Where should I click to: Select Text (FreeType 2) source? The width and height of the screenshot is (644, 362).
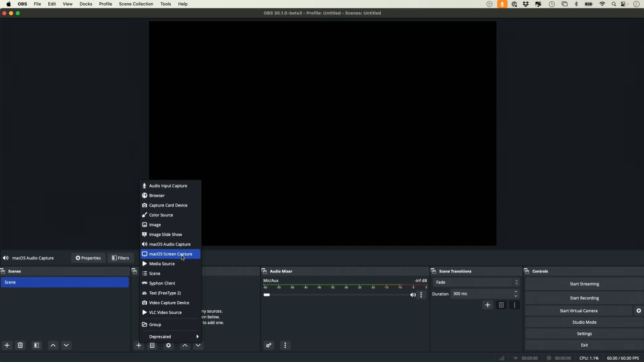click(170, 293)
